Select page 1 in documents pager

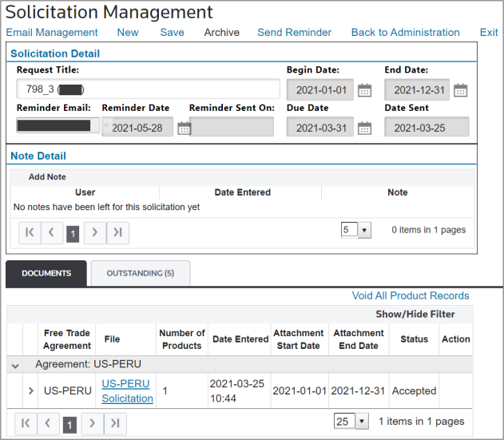69,425
